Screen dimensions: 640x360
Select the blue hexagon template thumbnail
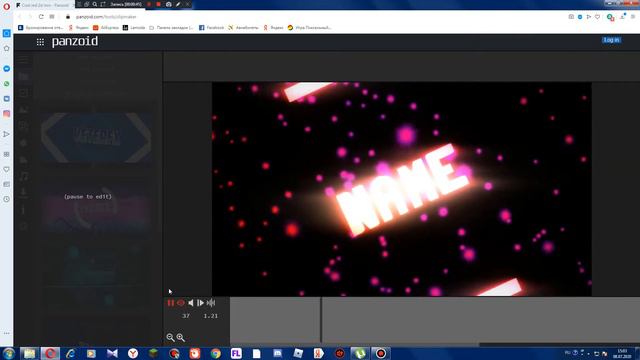pyautogui.click(x=96, y=137)
